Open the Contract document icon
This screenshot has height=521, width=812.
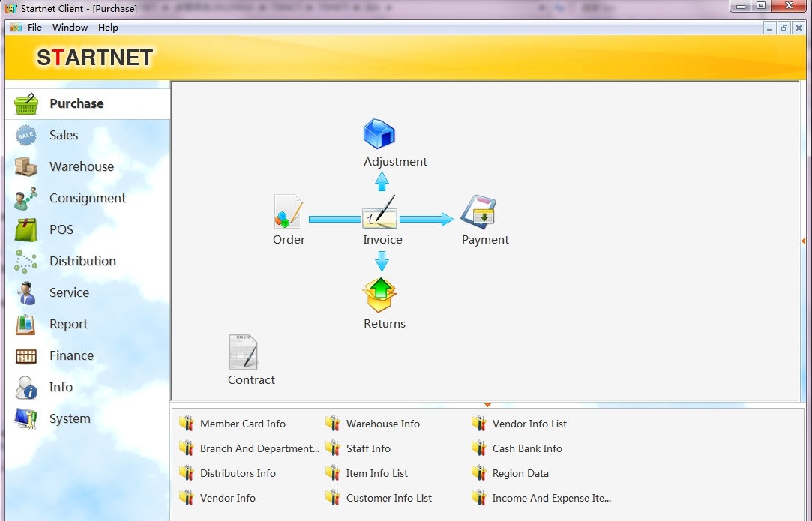coord(244,352)
